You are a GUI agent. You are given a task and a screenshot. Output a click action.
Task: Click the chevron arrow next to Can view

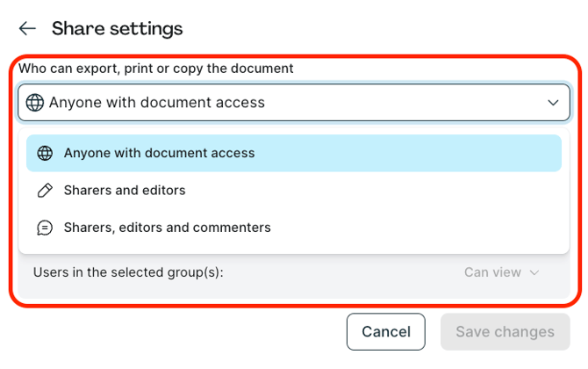click(x=534, y=272)
